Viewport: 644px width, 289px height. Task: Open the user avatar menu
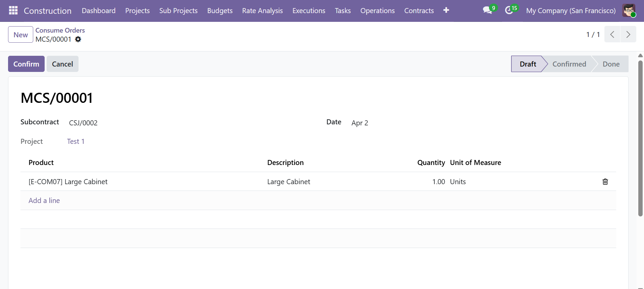(x=629, y=11)
